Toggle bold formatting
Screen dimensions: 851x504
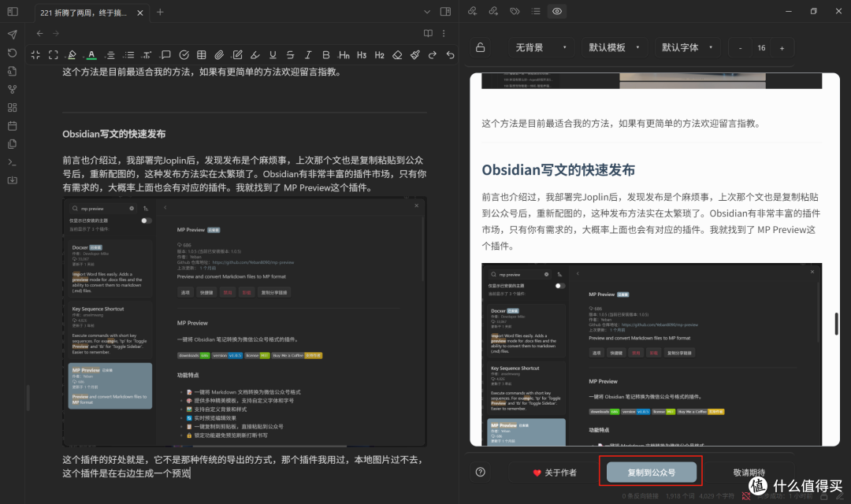[325, 55]
